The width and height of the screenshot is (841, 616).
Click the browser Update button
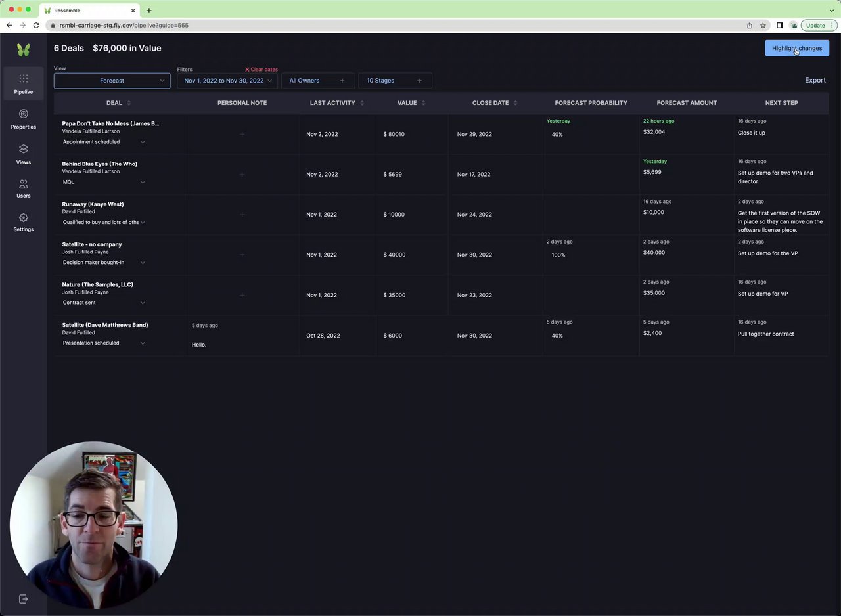pos(819,25)
